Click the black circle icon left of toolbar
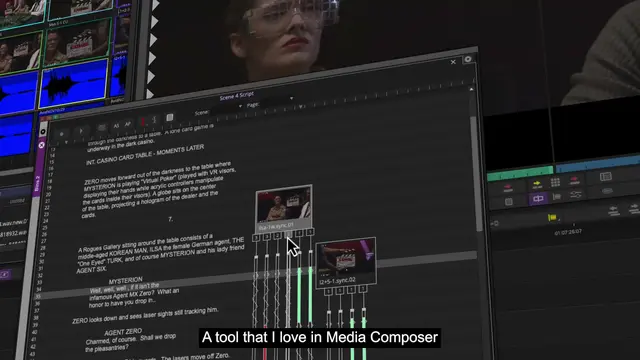The width and height of the screenshot is (640, 360). pos(43,132)
